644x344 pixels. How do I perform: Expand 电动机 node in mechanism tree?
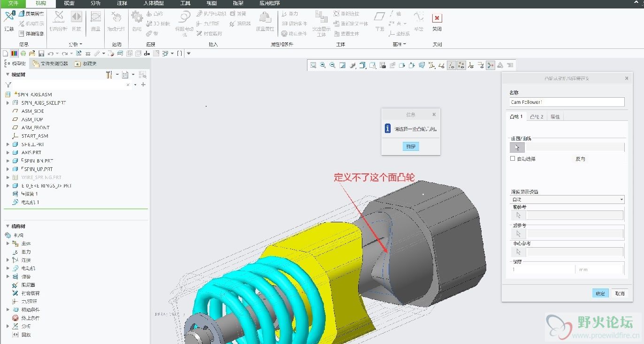(8, 268)
